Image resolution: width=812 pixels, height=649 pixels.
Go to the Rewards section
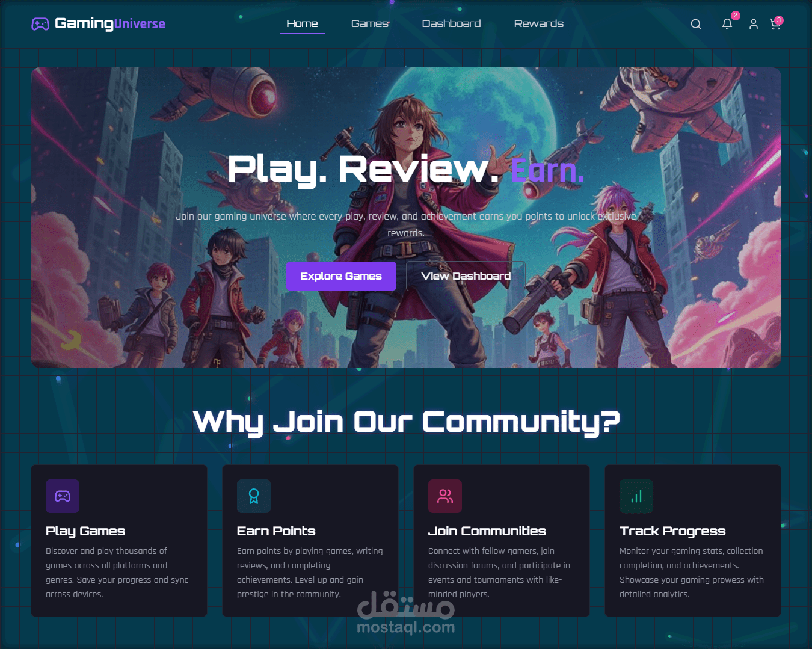[538, 23]
